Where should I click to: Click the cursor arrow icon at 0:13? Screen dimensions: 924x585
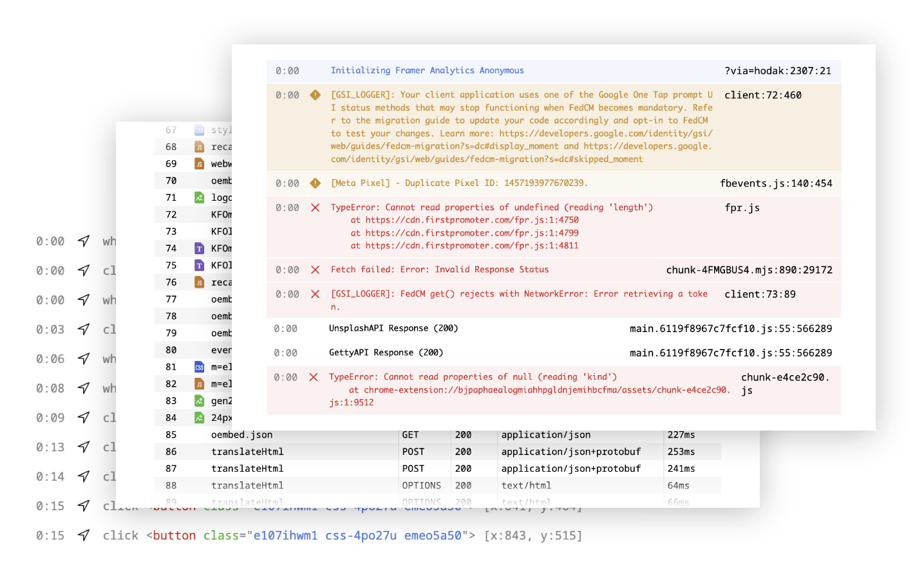click(84, 447)
